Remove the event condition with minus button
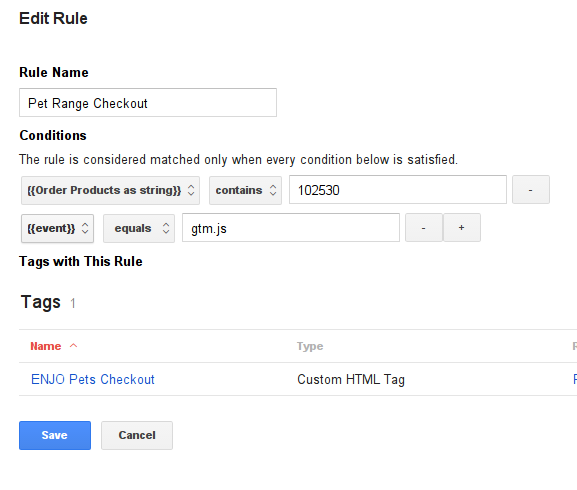This screenshot has width=577, height=490. tap(424, 228)
